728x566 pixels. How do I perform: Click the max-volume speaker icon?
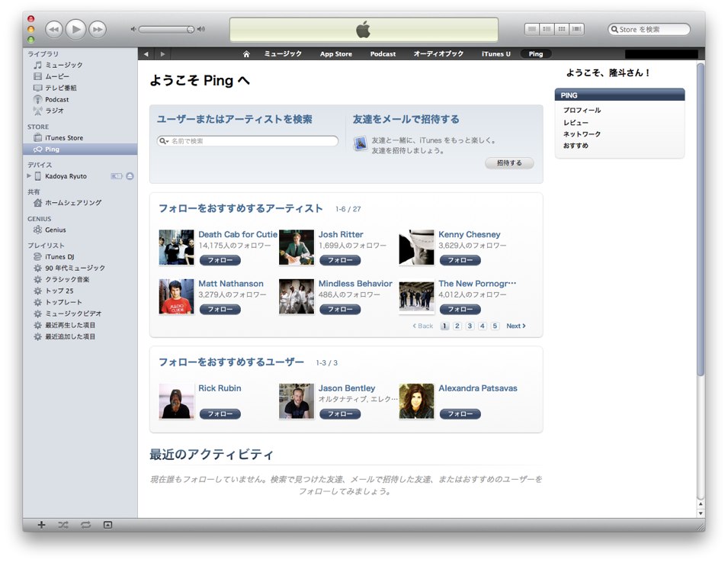pyautogui.click(x=201, y=29)
